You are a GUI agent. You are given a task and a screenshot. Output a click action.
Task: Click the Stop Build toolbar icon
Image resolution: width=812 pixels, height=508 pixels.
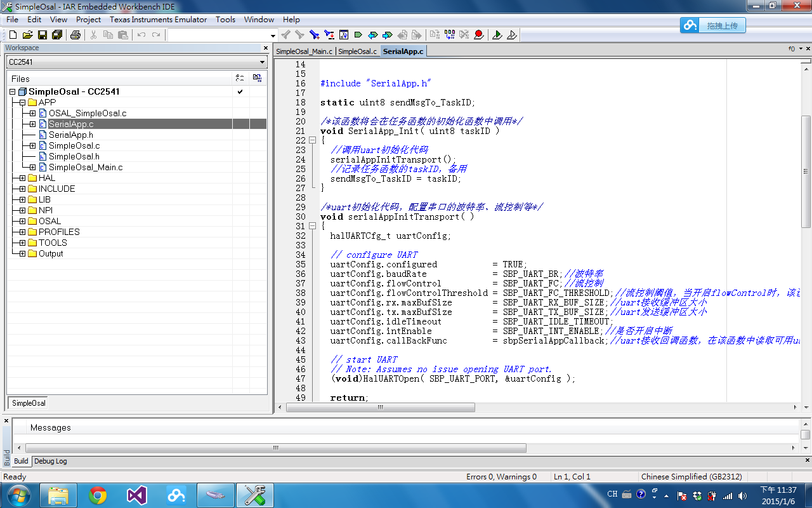pyautogui.click(x=464, y=35)
